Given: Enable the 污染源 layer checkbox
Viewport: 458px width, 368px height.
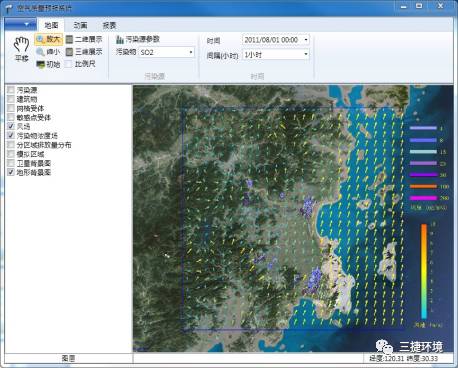Looking at the screenshot, I should pyautogui.click(x=11, y=90).
